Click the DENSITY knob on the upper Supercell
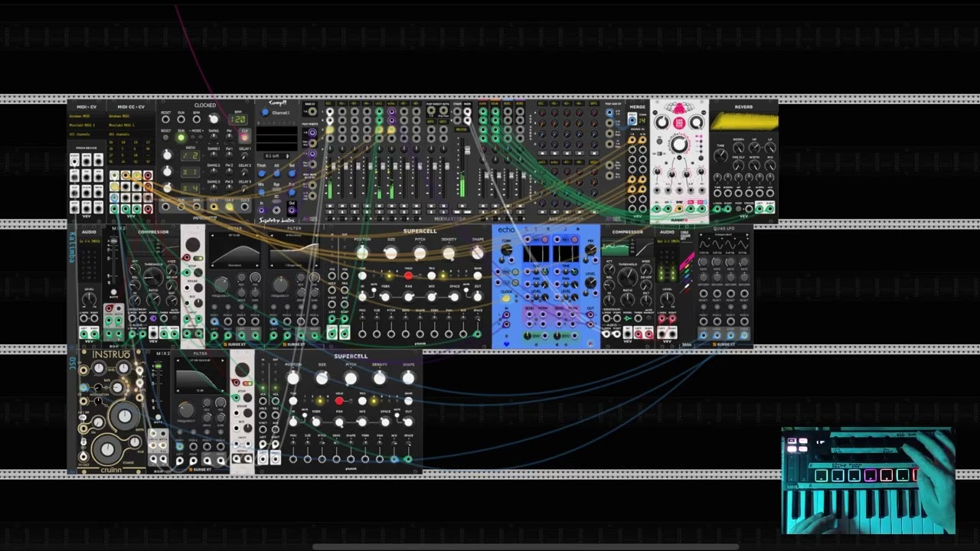This screenshot has height=551, width=980. pyautogui.click(x=449, y=253)
